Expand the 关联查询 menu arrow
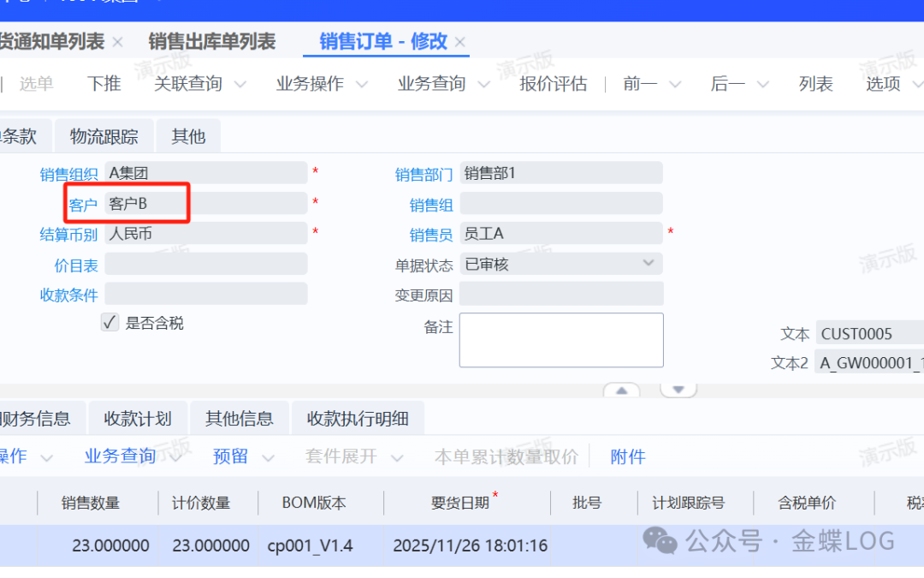924x578 pixels. 240,84
